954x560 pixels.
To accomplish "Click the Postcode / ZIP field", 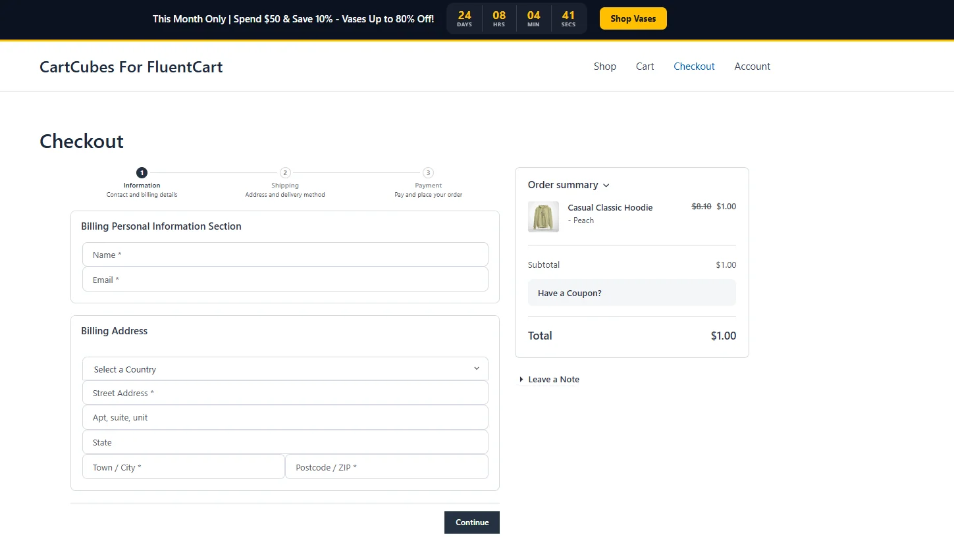I will pyautogui.click(x=387, y=467).
